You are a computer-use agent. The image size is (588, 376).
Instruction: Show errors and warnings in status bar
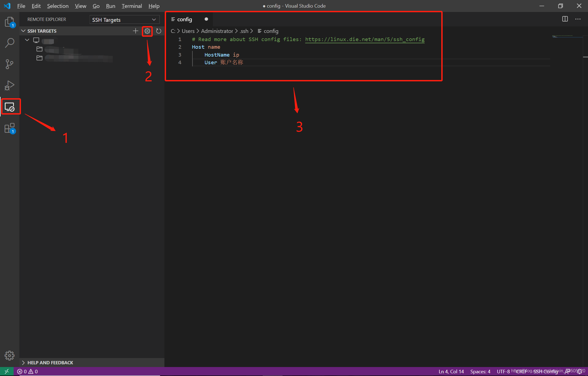27,371
